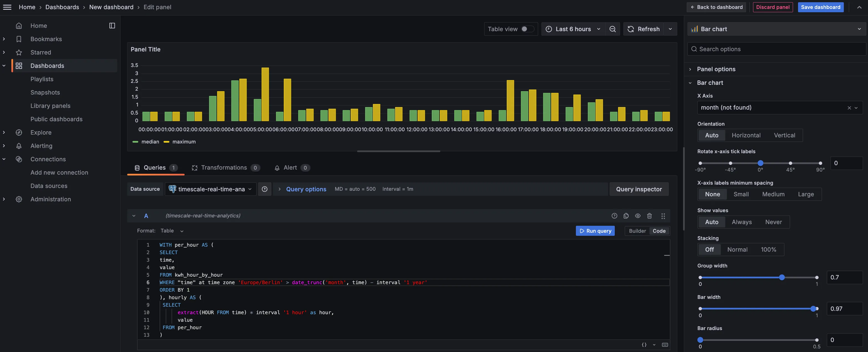Collapse the Bar chart options section

click(x=710, y=83)
